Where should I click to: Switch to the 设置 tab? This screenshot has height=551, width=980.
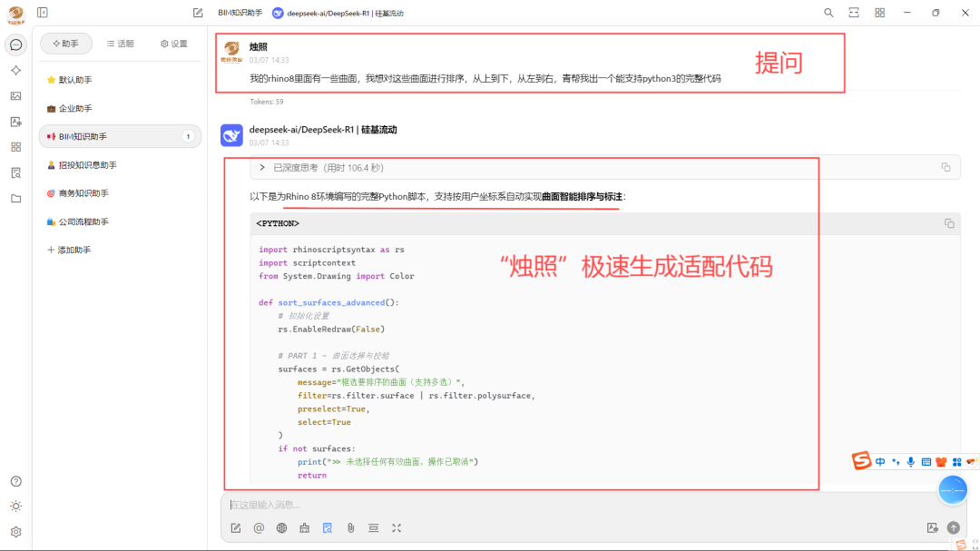173,44
